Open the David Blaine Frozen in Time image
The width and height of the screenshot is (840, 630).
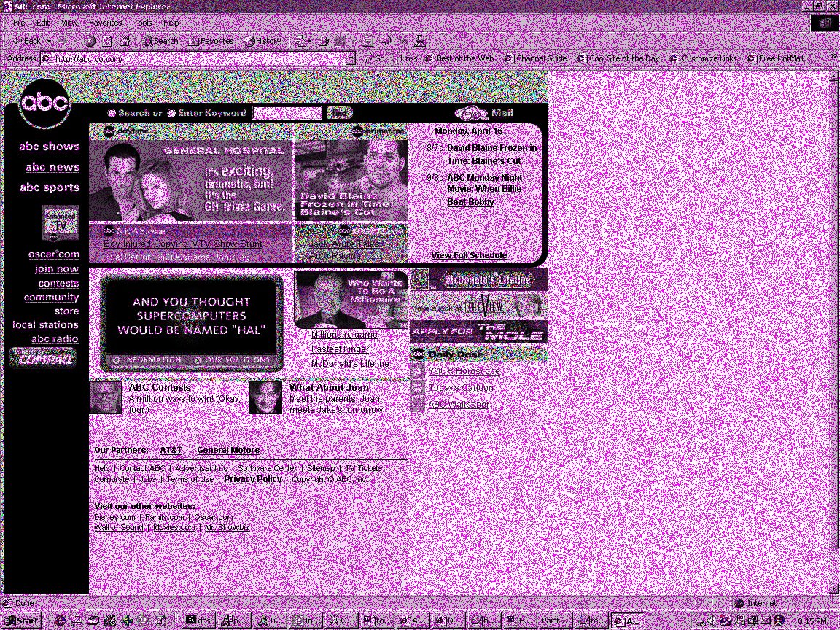point(351,181)
